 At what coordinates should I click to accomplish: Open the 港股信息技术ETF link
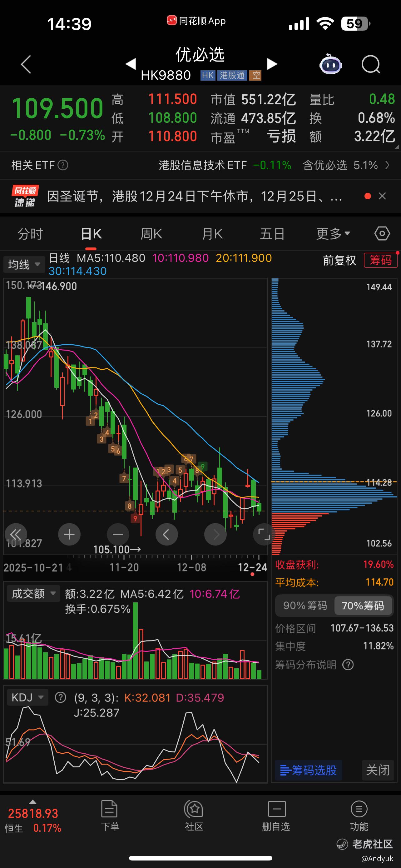click(203, 165)
